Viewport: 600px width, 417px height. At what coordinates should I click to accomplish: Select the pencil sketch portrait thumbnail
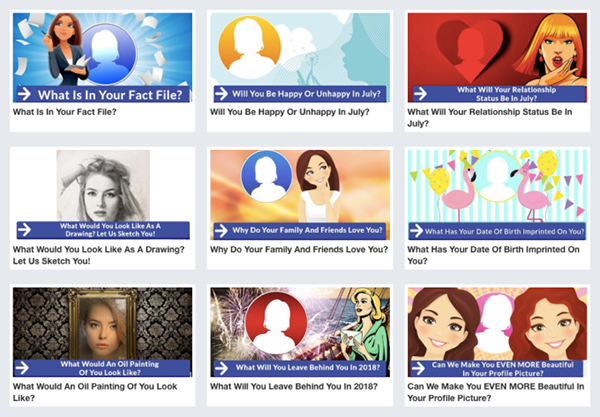[103, 186]
